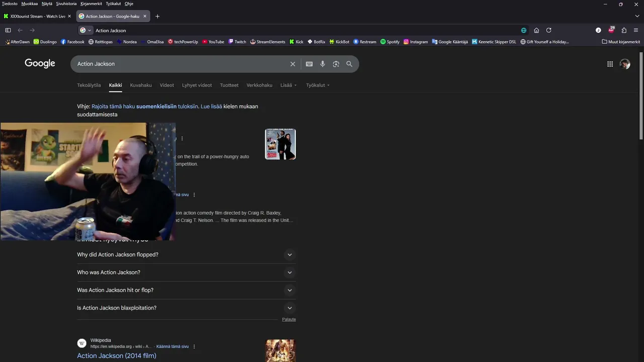Viewport: 644px width, 362px height.
Task: Open the Spotify bookmark
Action: pos(390,42)
